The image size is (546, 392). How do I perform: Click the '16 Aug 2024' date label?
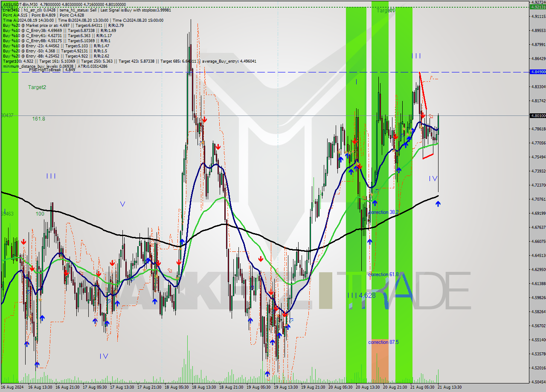tap(12, 387)
